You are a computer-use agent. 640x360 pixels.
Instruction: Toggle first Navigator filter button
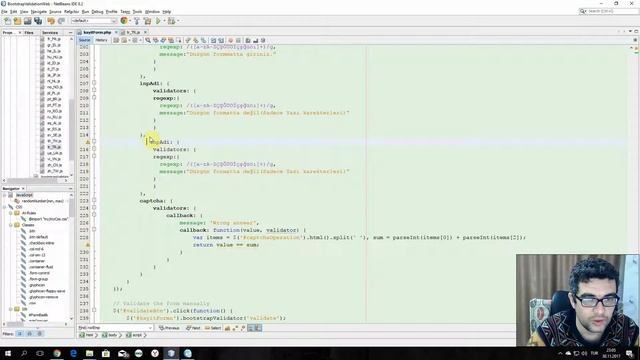20,334
